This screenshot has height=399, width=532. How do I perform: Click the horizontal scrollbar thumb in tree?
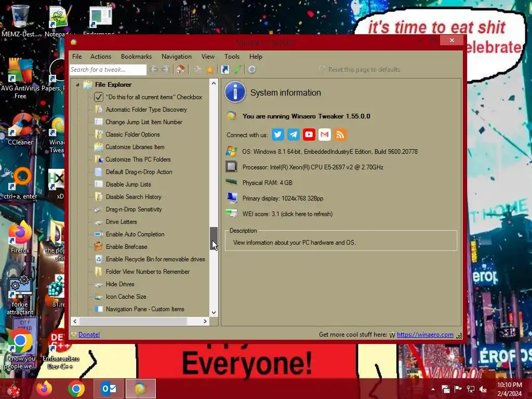coord(133,321)
